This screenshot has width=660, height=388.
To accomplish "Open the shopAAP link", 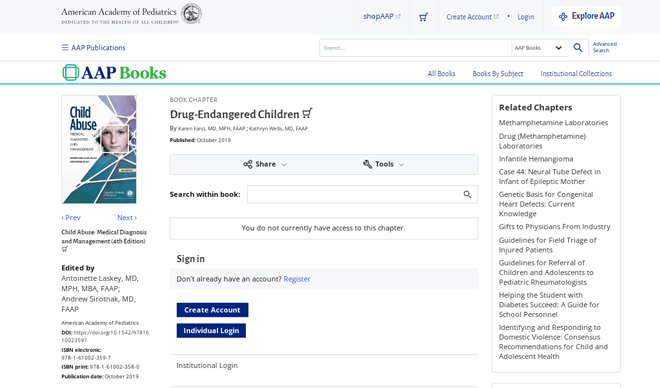I will pyautogui.click(x=382, y=16).
